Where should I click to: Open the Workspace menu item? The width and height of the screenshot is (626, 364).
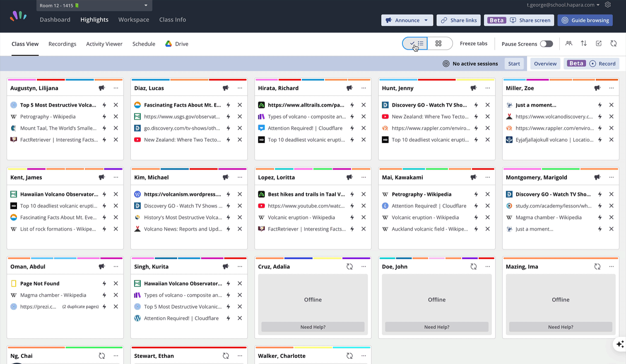point(134,19)
